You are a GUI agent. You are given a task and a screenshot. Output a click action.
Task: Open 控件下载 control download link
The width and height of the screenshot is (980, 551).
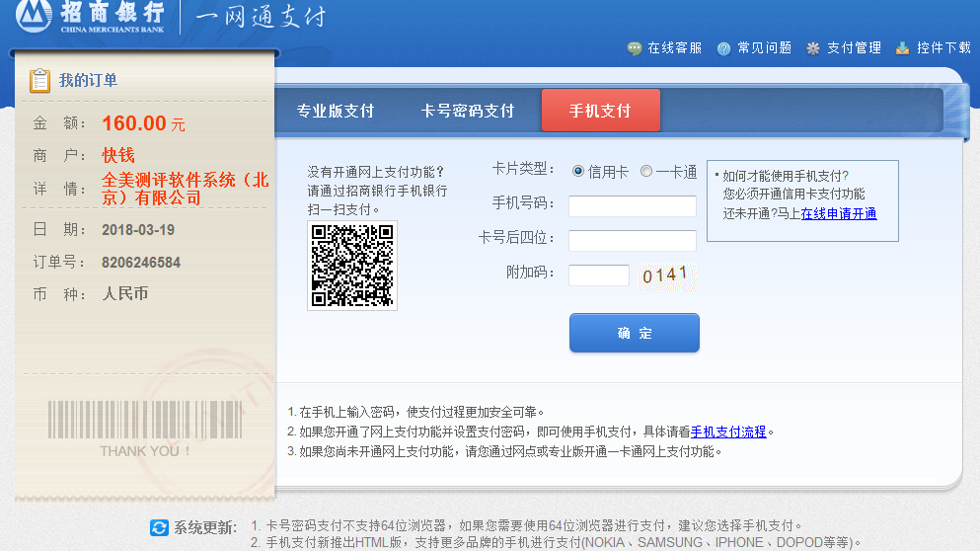click(943, 48)
